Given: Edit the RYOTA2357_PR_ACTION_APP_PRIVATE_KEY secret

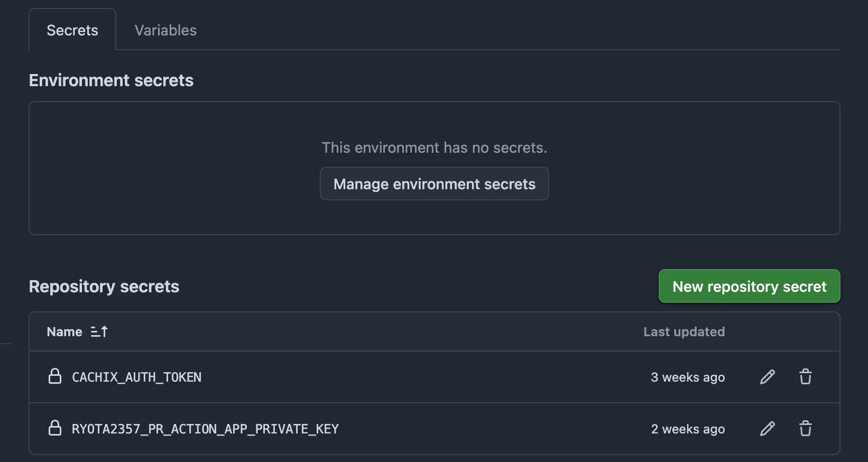Looking at the screenshot, I should click(768, 429).
